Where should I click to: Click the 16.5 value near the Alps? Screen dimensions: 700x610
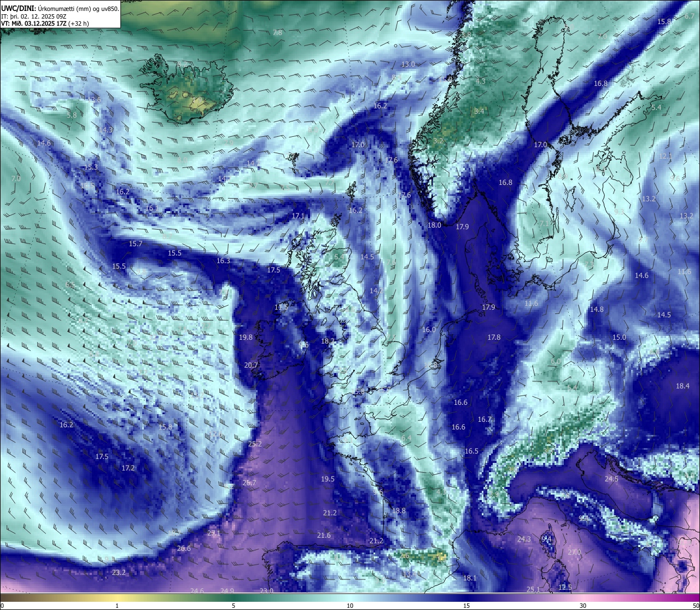click(x=471, y=451)
